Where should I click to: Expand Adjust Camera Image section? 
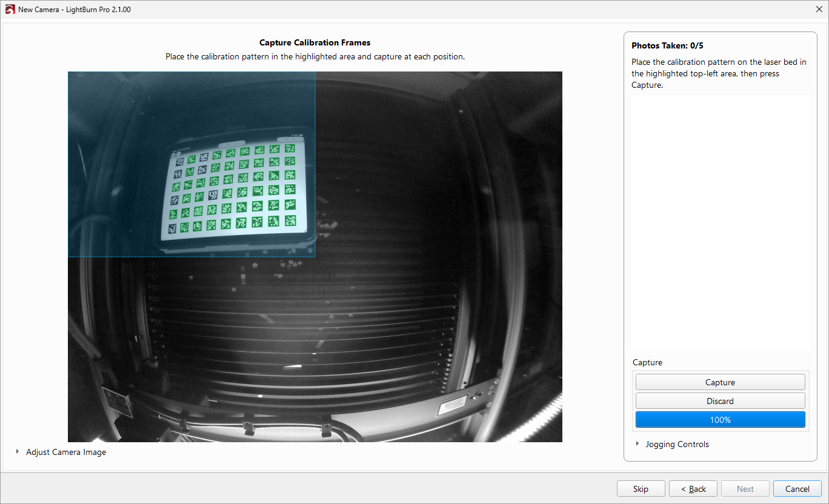pyautogui.click(x=61, y=452)
